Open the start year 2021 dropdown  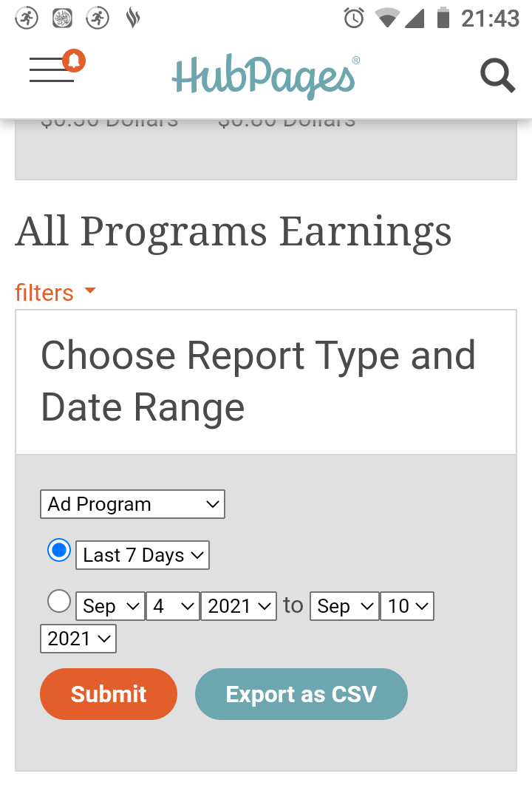[239, 606]
